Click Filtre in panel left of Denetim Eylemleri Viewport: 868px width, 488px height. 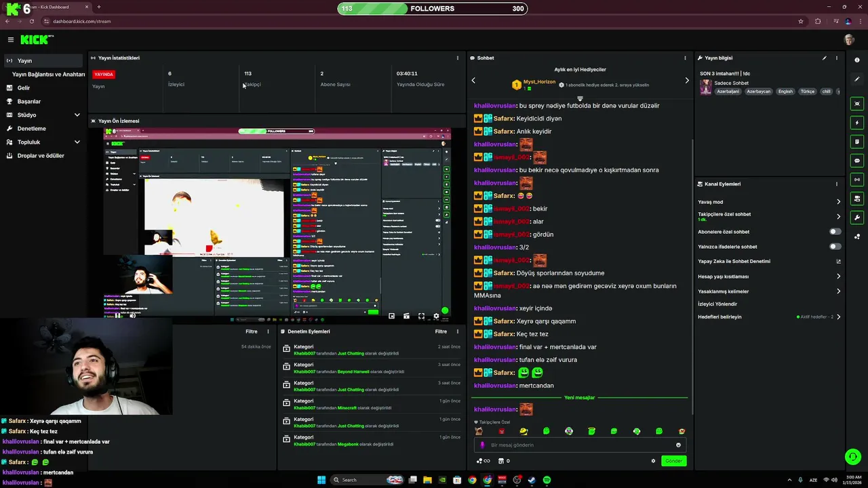point(251,331)
